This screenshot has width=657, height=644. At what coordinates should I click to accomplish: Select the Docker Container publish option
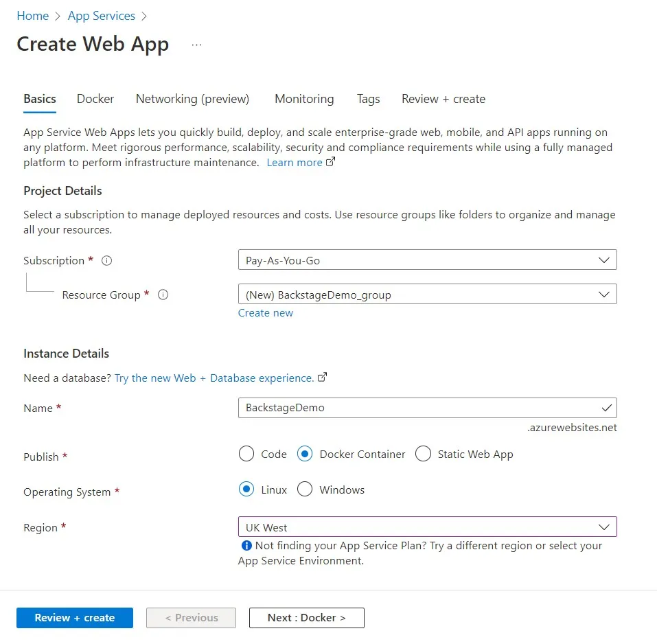[x=305, y=454]
